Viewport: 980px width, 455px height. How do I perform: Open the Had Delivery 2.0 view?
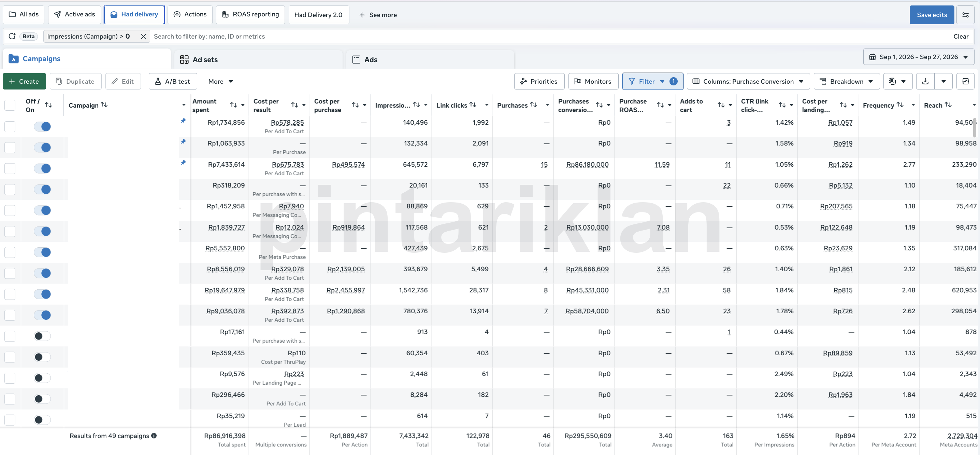(x=318, y=15)
